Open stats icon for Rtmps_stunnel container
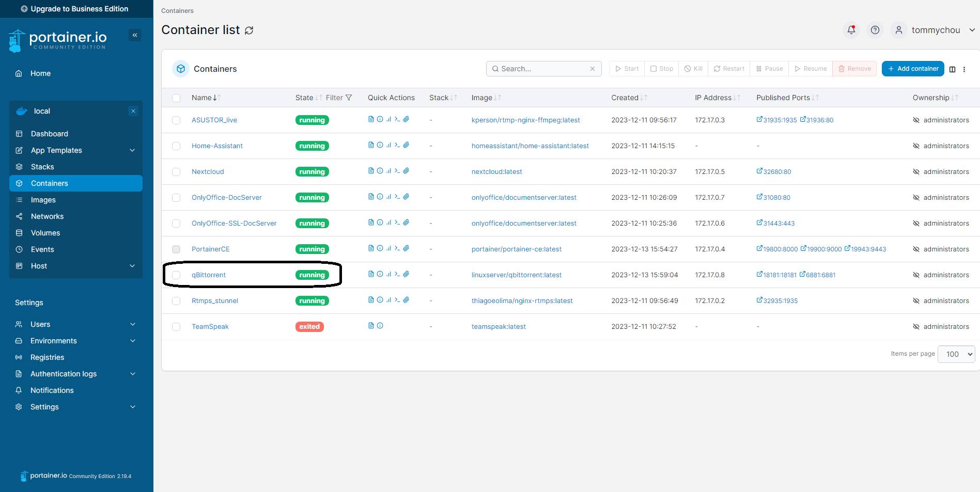This screenshot has width=980, height=492. click(388, 300)
